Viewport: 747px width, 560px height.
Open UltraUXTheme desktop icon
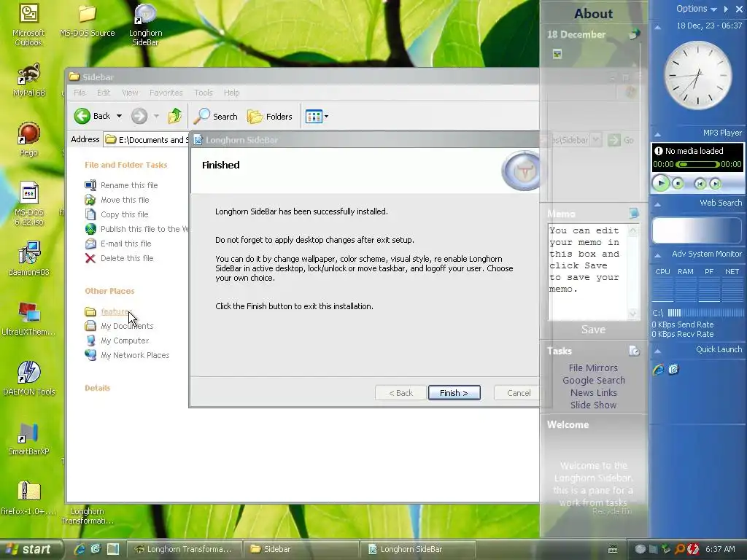28,319
